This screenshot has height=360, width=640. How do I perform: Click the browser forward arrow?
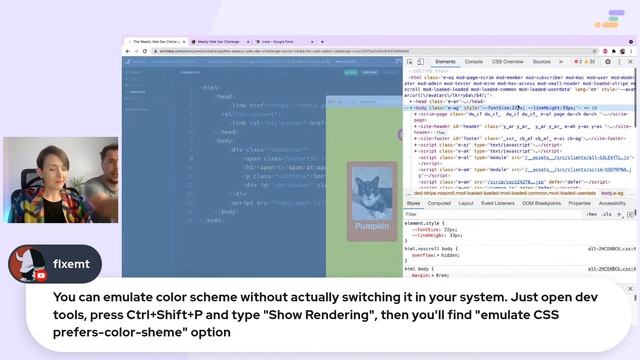click(136, 51)
